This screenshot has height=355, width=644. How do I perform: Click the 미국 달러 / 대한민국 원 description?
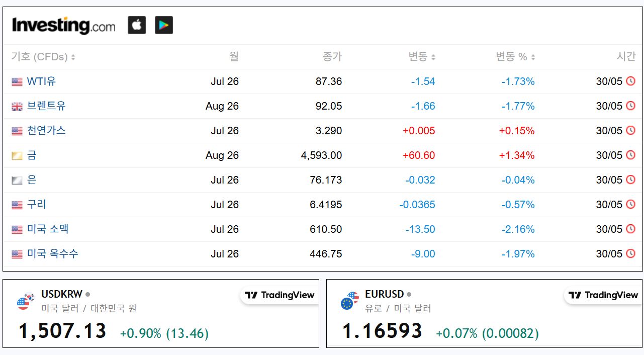coord(89,308)
